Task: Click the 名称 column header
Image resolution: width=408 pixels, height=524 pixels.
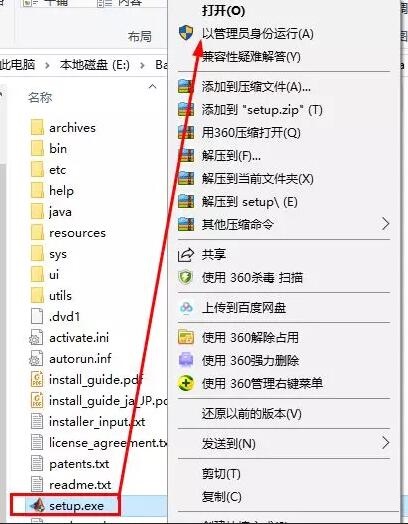Action: point(40,98)
